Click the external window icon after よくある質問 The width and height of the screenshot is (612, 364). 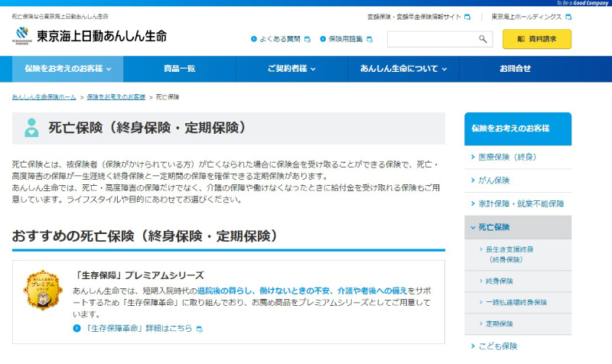point(308,40)
